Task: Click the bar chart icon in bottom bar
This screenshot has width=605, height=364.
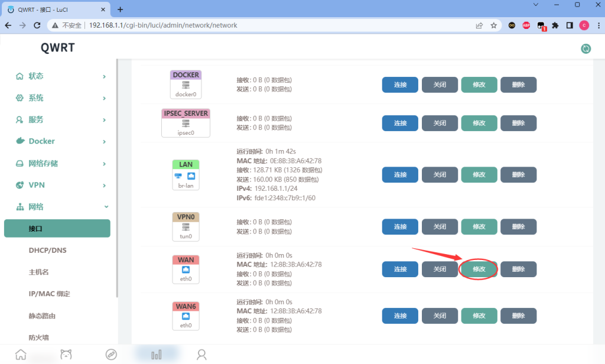Action: (x=156, y=355)
